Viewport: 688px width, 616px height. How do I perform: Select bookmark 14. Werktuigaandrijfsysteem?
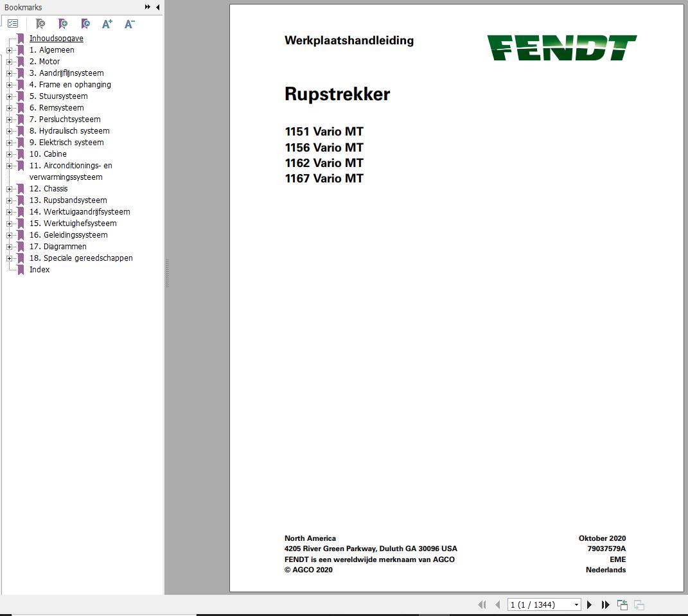(x=80, y=211)
